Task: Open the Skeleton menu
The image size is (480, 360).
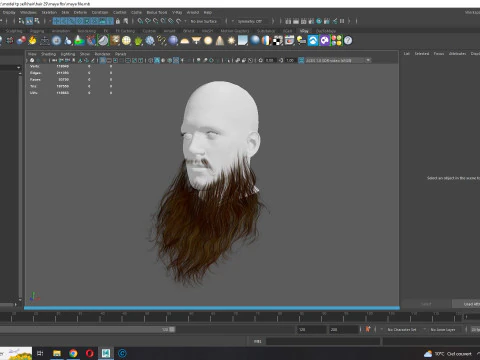Action: (49, 13)
